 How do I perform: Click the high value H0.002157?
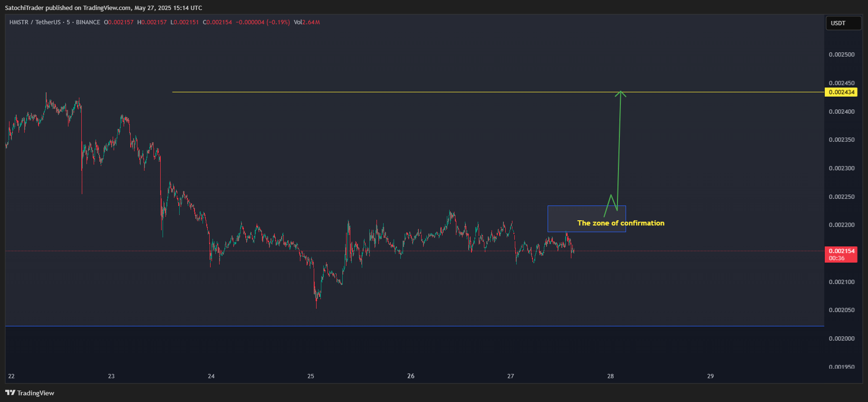coord(152,22)
